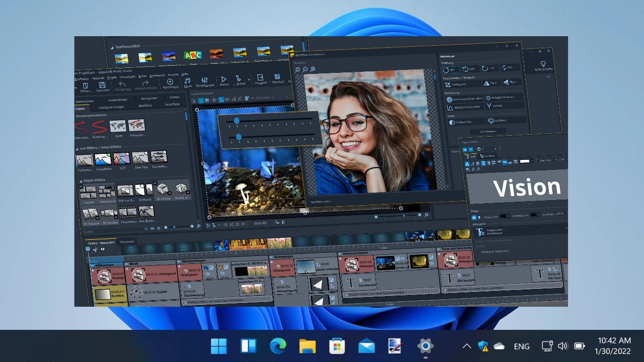Click the Suchen search field in toolbox
The image size is (644, 362).
pos(113,232)
